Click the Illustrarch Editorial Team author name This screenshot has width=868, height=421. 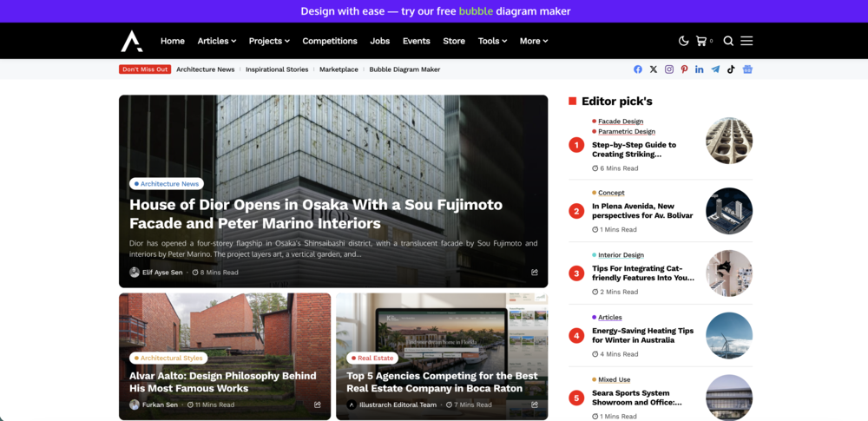tap(398, 405)
